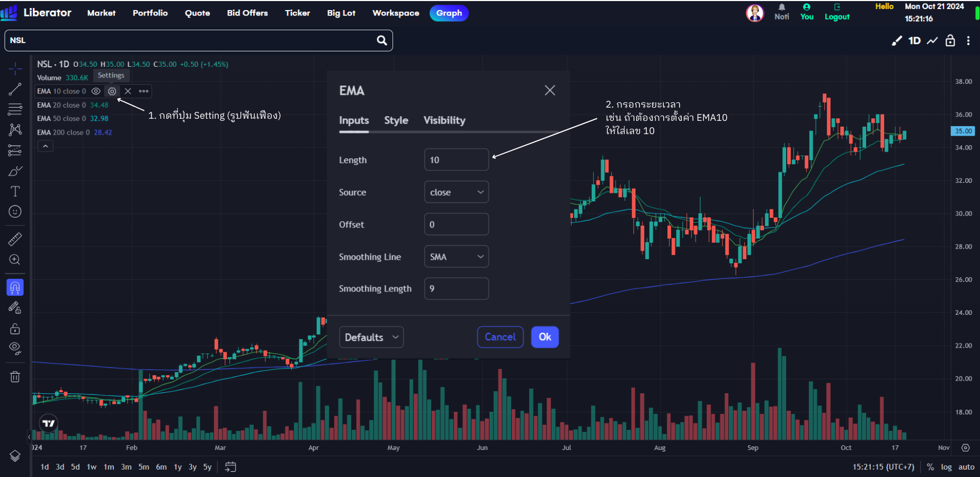
Task: Open the Defaults dropdown
Action: [371, 337]
